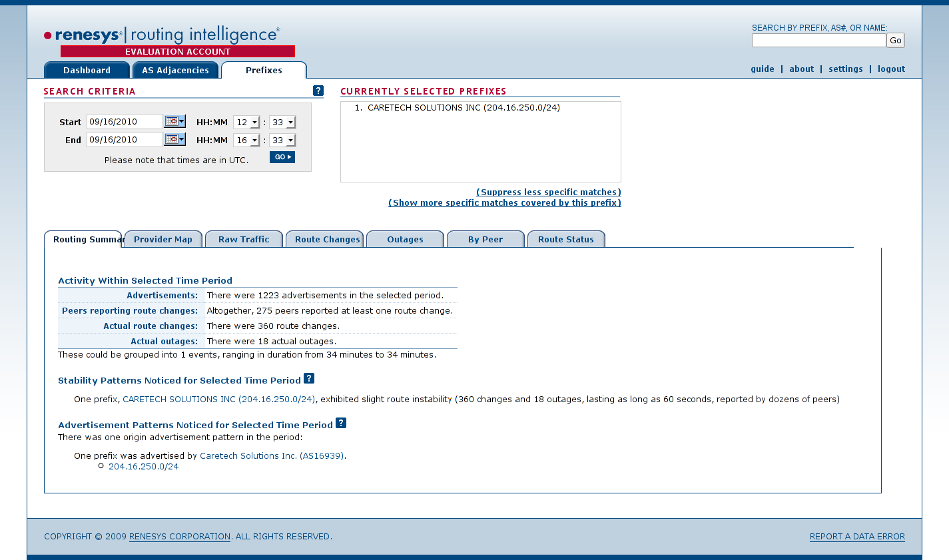The width and height of the screenshot is (949, 560).
Task: Open the End date calendar picker
Action: (x=174, y=139)
